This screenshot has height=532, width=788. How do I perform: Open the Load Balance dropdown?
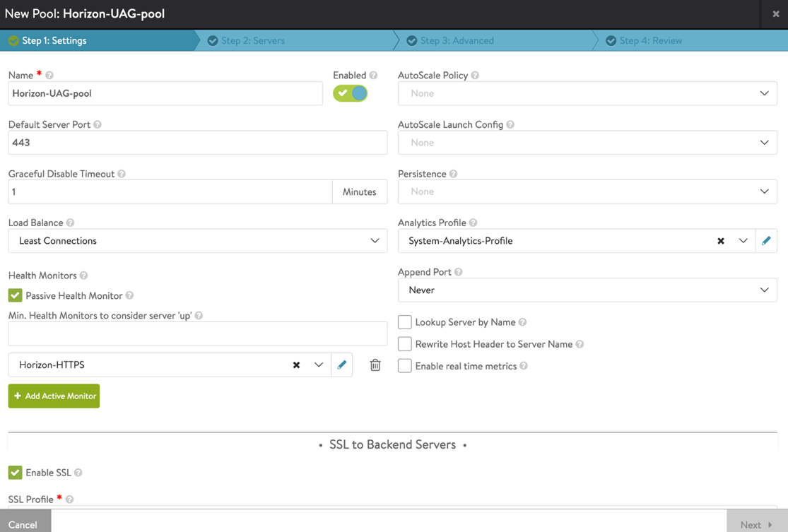click(x=197, y=241)
